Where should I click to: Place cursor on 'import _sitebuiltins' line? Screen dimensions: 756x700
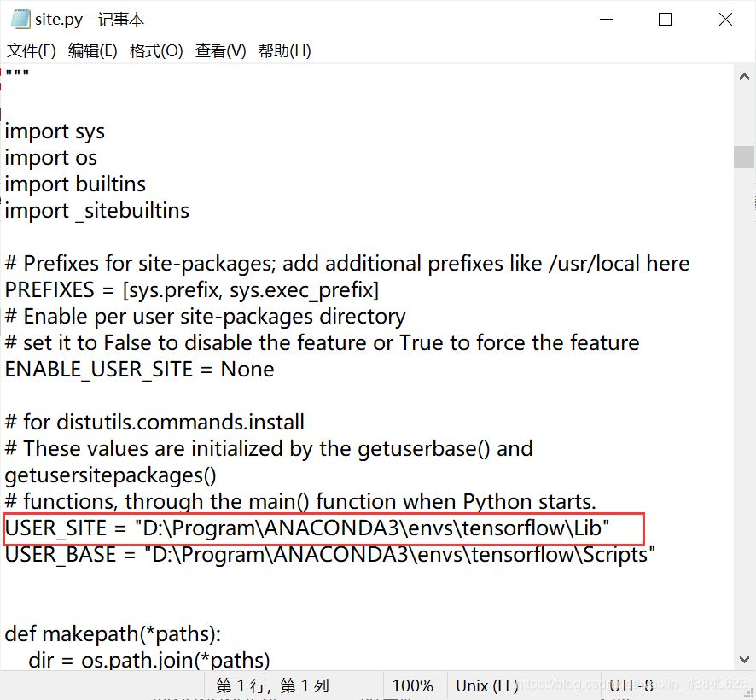[97, 211]
